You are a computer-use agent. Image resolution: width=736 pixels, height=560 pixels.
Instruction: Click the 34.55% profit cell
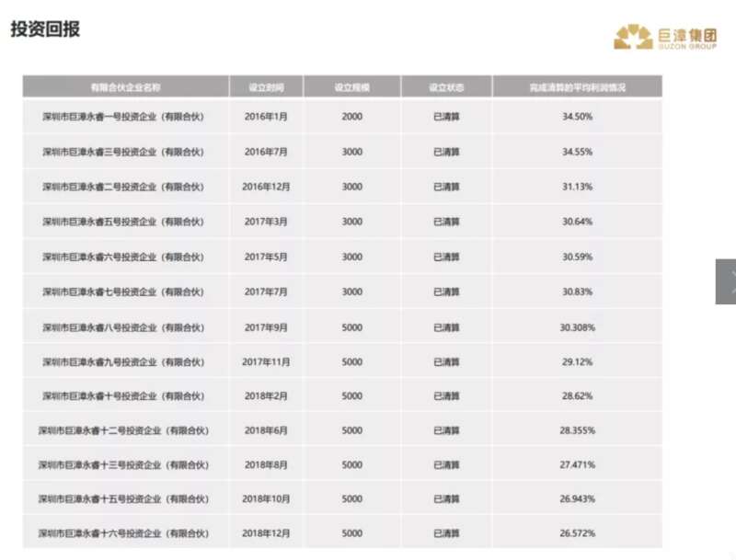(x=578, y=152)
